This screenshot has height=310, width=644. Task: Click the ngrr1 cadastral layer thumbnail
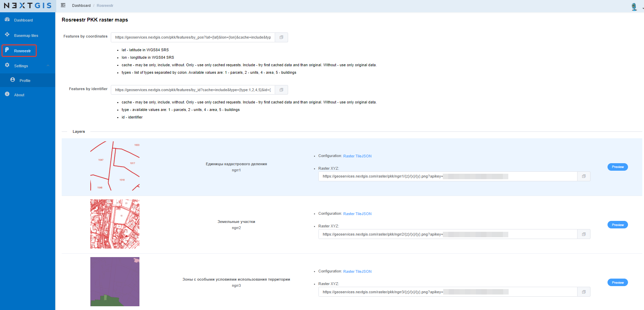click(x=115, y=166)
